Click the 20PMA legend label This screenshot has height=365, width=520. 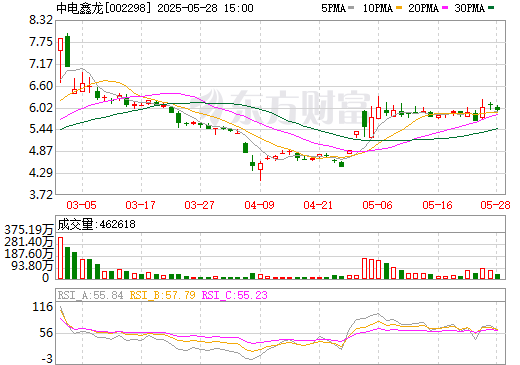[423, 8]
